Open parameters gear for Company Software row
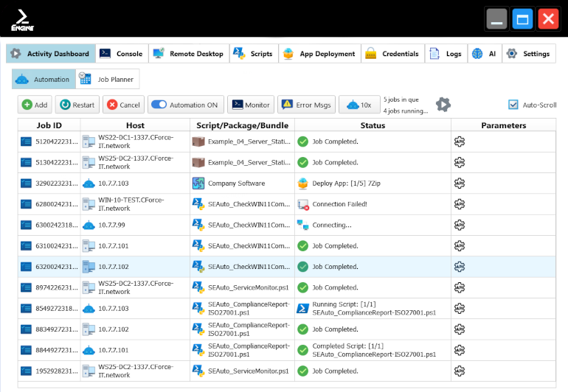Screen dimensions: 568x392 (460, 183)
